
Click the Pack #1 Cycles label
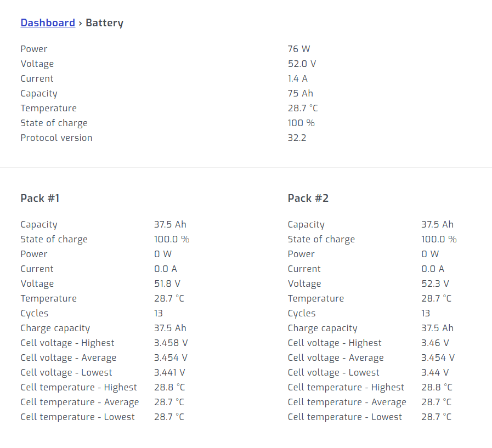click(35, 314)
